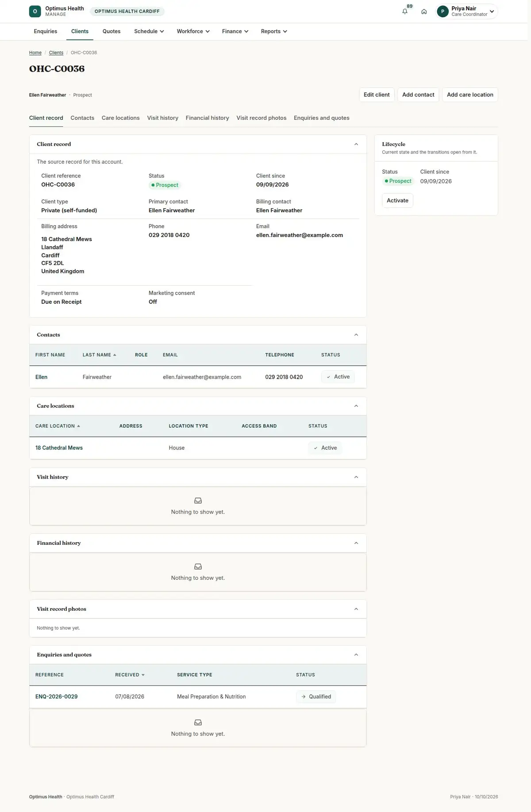
Task: Follow the Clients breadcrumb link
Action: coord(56,53)
